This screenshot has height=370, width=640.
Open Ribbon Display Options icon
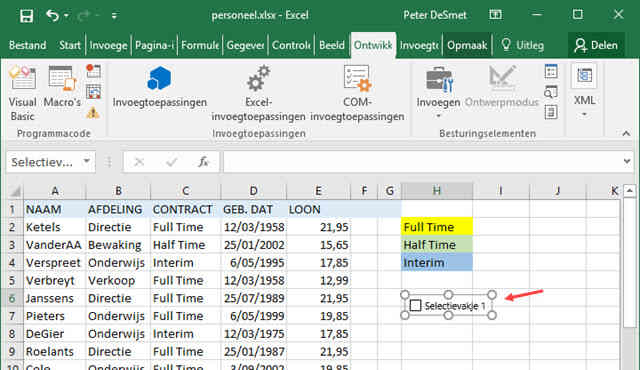[x=495, y=15]
